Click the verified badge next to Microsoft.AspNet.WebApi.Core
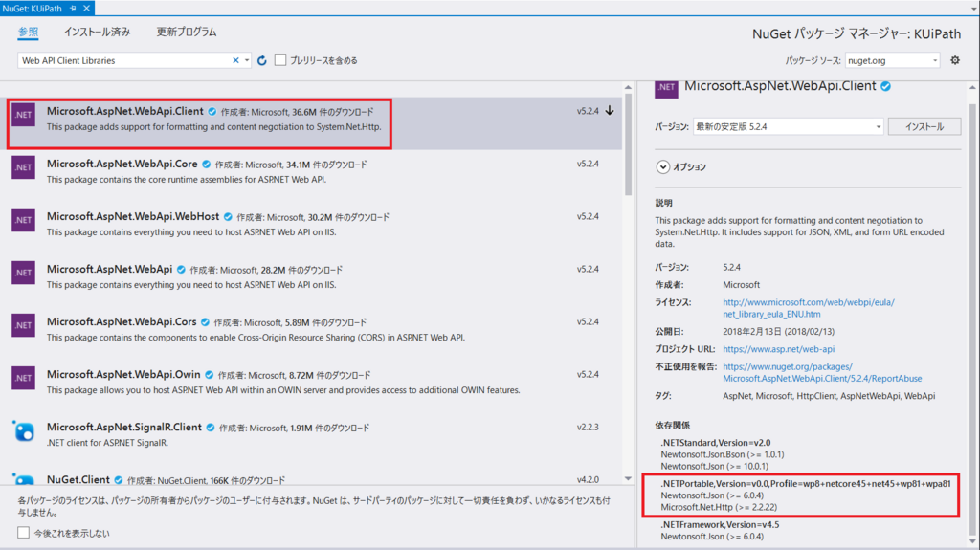The width and height of the screenshot is (980, 550). (207, 165)
